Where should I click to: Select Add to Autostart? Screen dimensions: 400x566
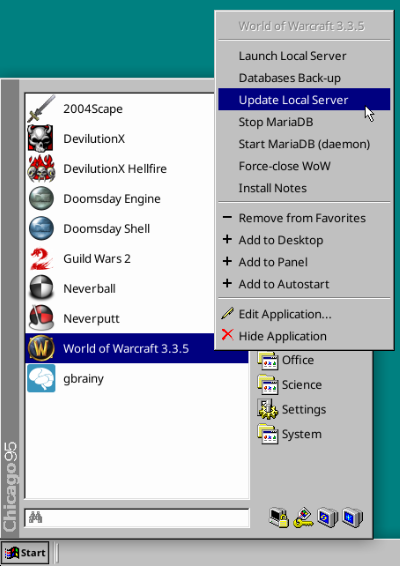[x=304, y=284]
